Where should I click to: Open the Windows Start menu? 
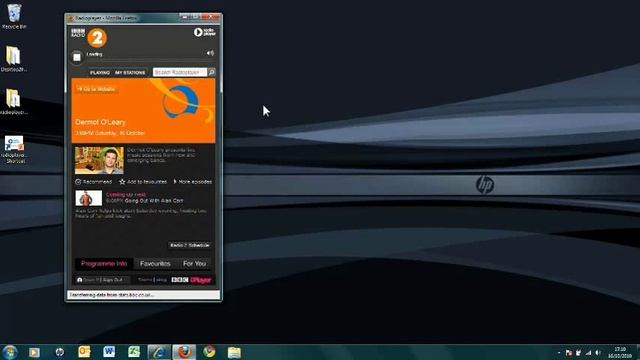point(9,352)
